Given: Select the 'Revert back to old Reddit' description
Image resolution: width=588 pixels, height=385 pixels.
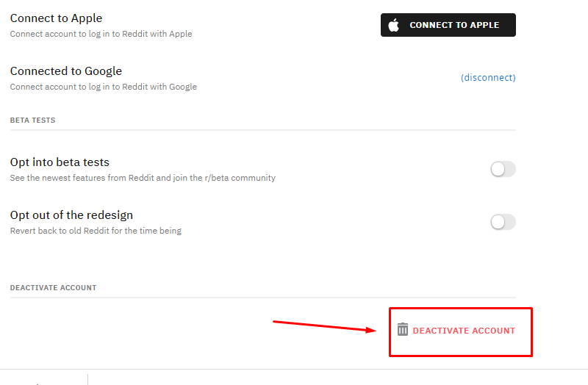Looking at the screenshot, I should [96, 231].
